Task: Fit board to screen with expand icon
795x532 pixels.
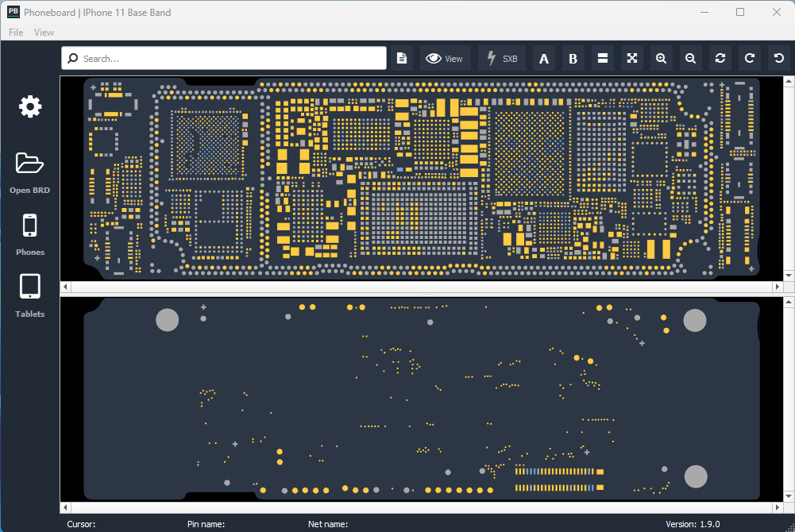Action: click(x=631, y=58)
